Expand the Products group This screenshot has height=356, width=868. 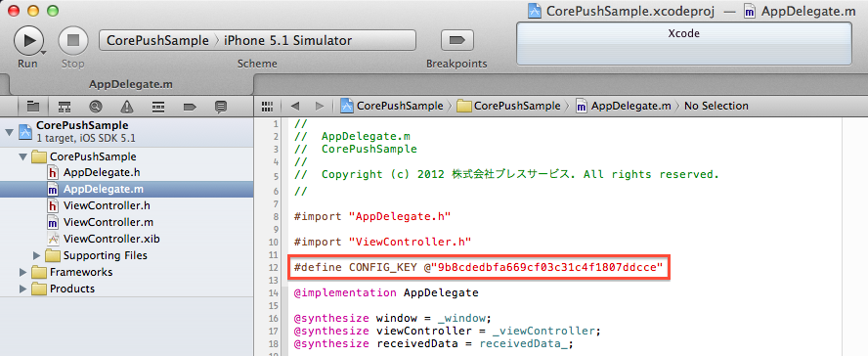coord(22,289)
